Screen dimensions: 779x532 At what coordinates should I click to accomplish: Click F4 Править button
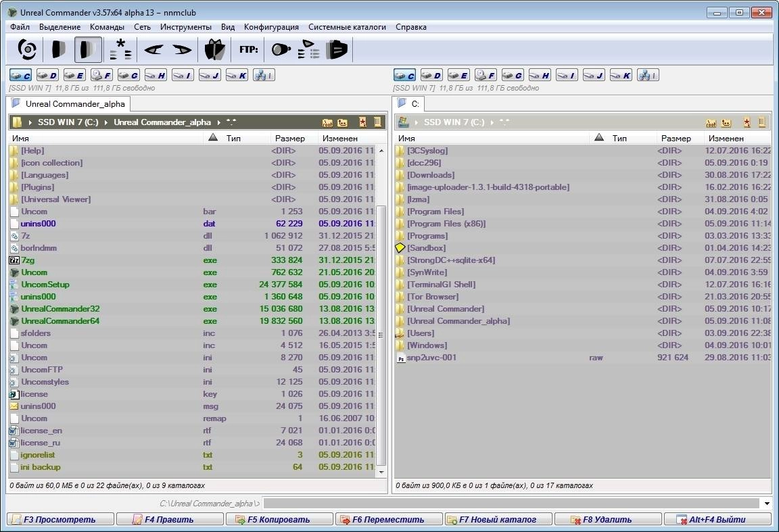tap(170, 519)
